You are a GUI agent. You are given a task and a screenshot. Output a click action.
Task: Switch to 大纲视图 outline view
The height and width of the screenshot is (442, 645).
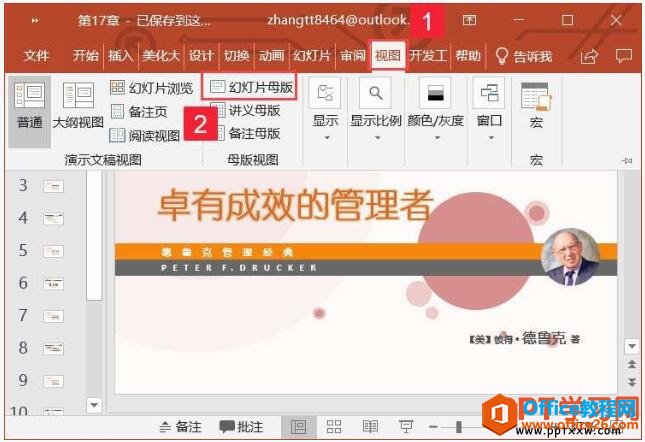[x=78, y=106]
